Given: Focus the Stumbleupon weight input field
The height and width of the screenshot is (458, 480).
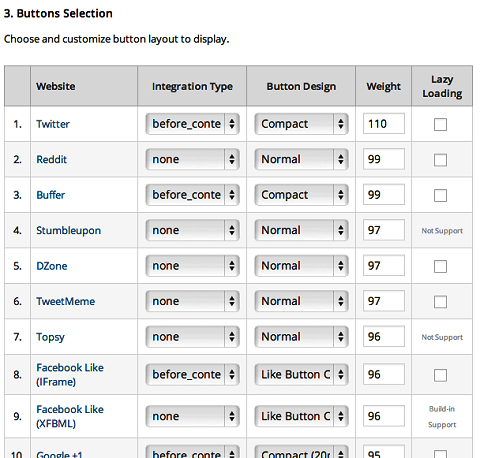Looking at the screenshot, I should [384, 230].
